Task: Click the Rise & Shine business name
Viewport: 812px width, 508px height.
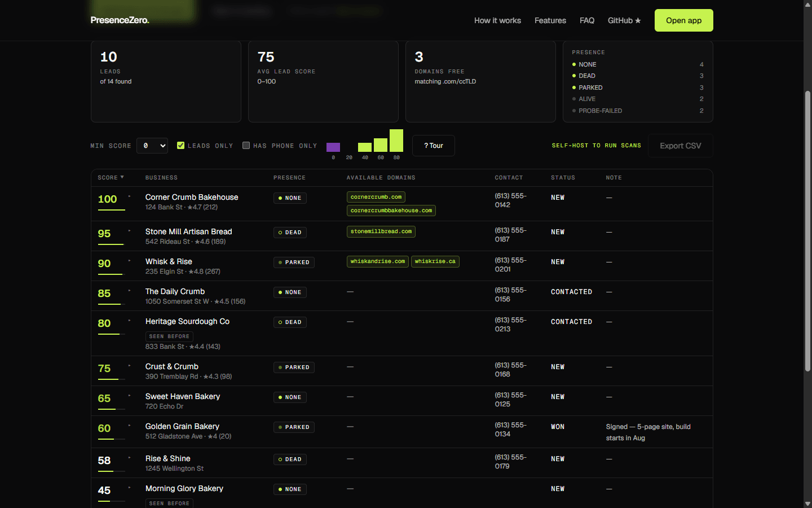Action: point(168,458)
